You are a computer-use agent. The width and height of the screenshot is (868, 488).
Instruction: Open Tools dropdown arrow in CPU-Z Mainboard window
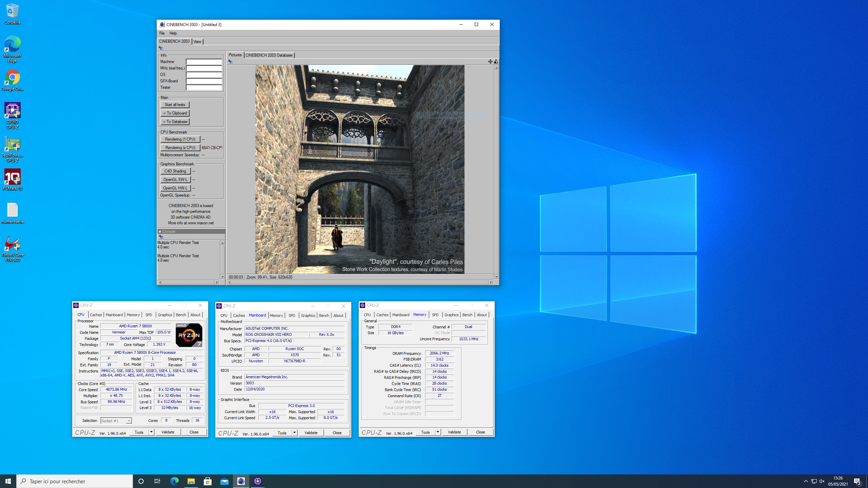[x=294, y=432]
